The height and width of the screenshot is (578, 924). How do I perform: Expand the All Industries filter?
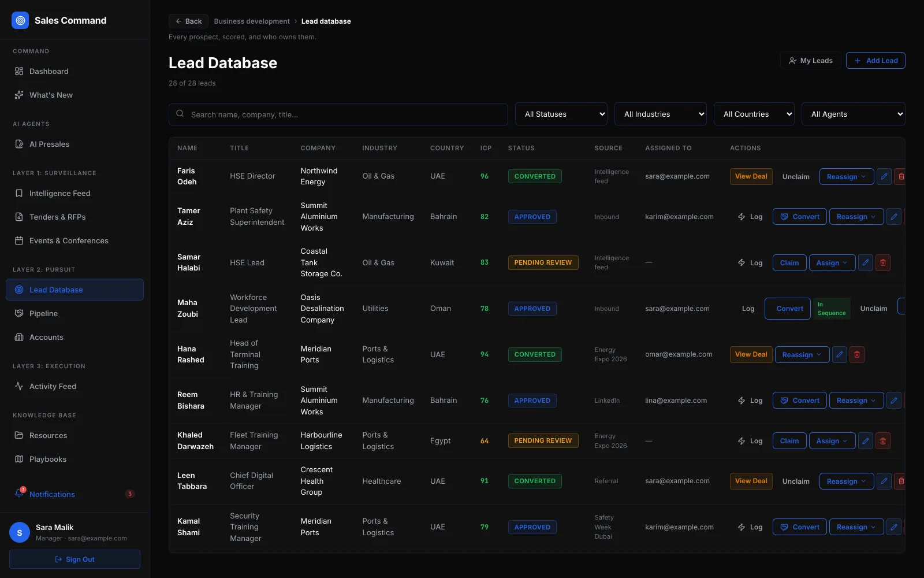[661, 114]
